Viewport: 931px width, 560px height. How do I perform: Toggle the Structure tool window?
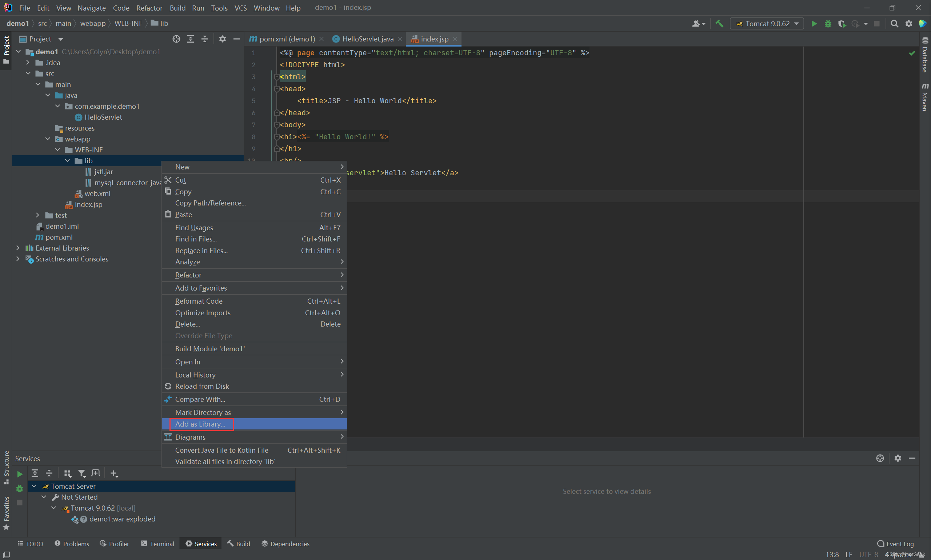coord(6,467)
